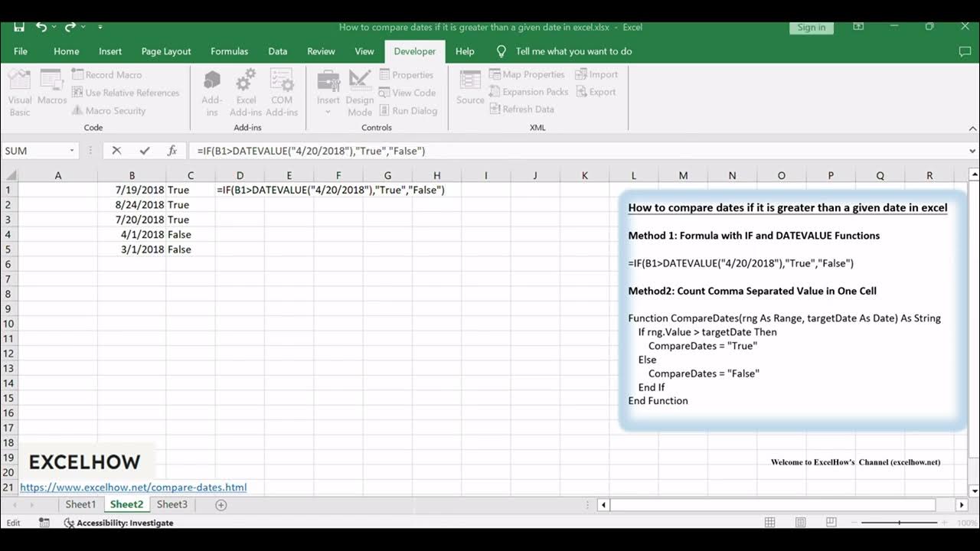The width and height of the screenshot is (980, 551).
Task: Click the Save icon in quick access toolbar
Action: coord(19,27)
